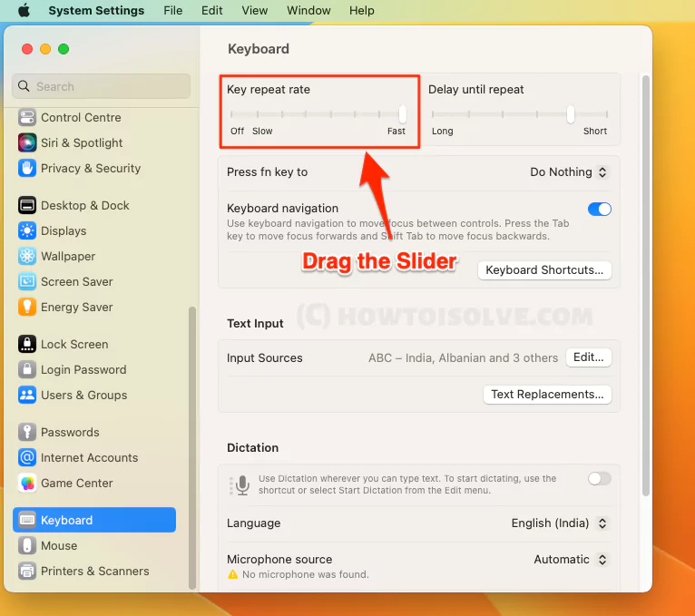Select the Mouse sidebar icon
This screenshot has height=616, width=695.
click(x=27, y=545)
